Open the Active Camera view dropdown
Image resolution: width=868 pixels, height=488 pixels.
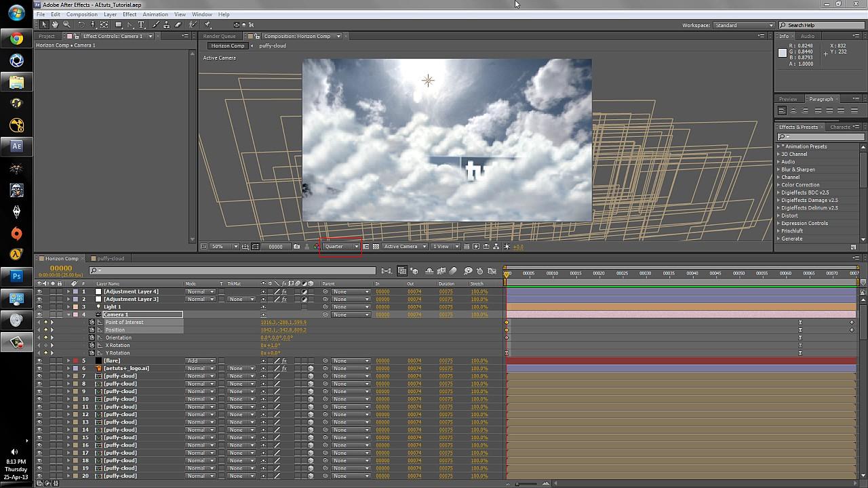406,247
